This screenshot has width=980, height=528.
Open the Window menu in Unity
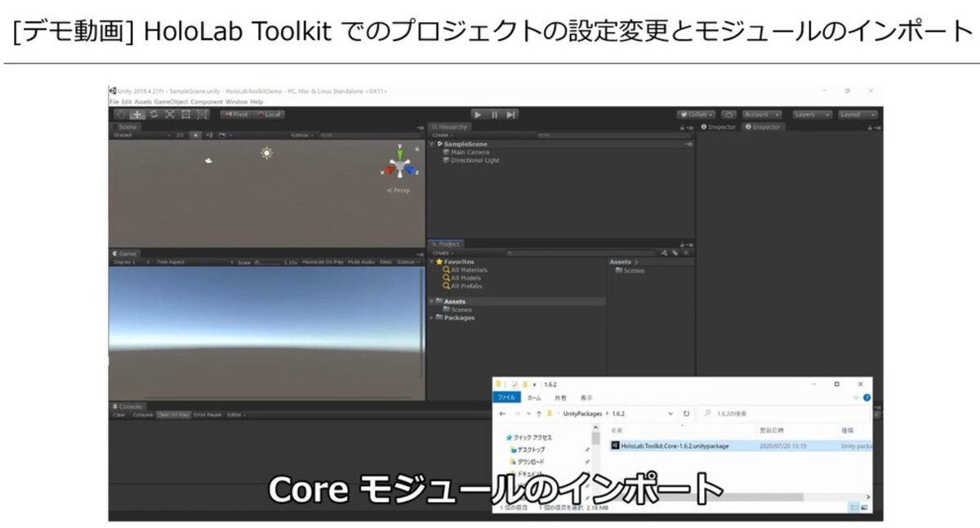point(237,101)
